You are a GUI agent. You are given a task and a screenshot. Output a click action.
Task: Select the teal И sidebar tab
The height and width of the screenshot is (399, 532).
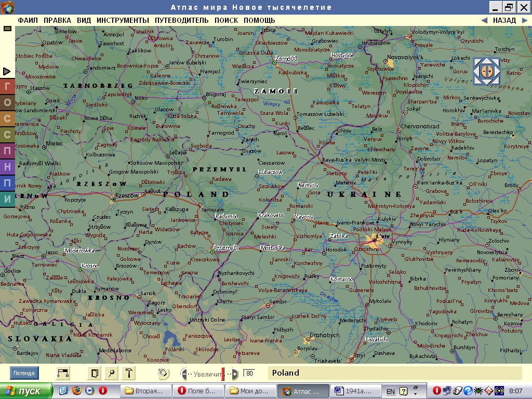[7, 199]
